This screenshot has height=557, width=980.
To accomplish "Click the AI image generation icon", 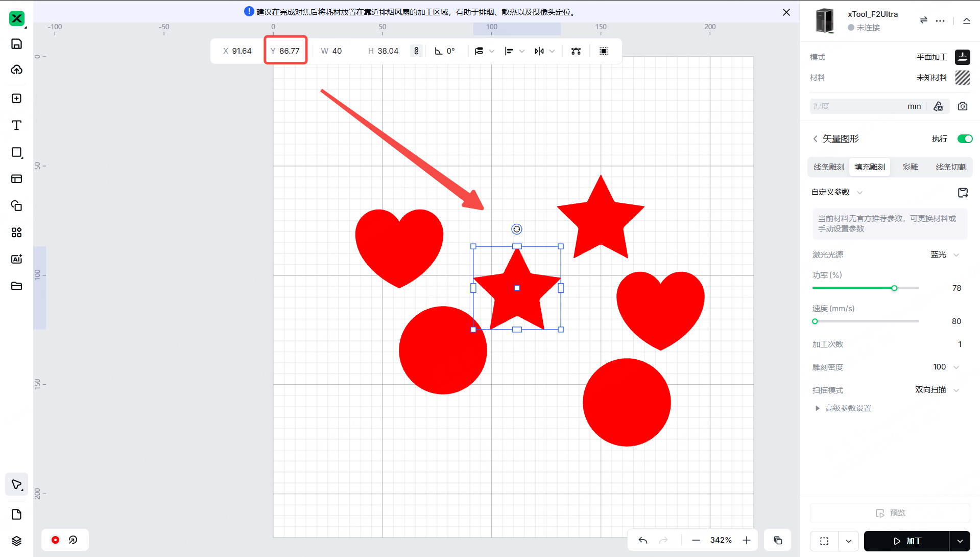I will (x=16, y=259).
